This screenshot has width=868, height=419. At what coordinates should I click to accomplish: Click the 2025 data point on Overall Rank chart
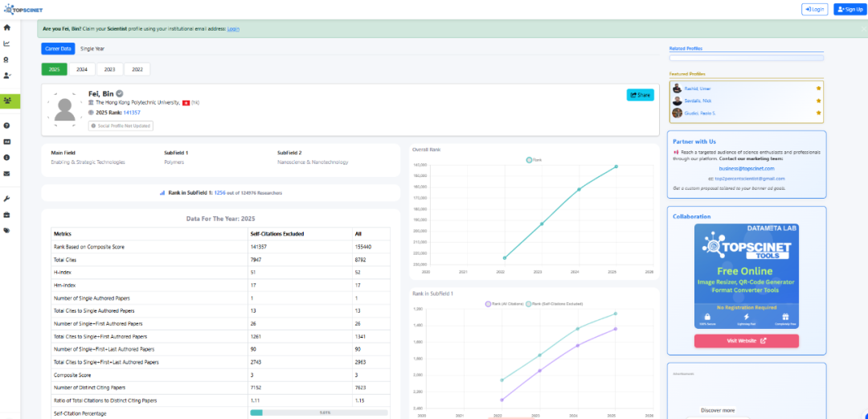[616, 166]
